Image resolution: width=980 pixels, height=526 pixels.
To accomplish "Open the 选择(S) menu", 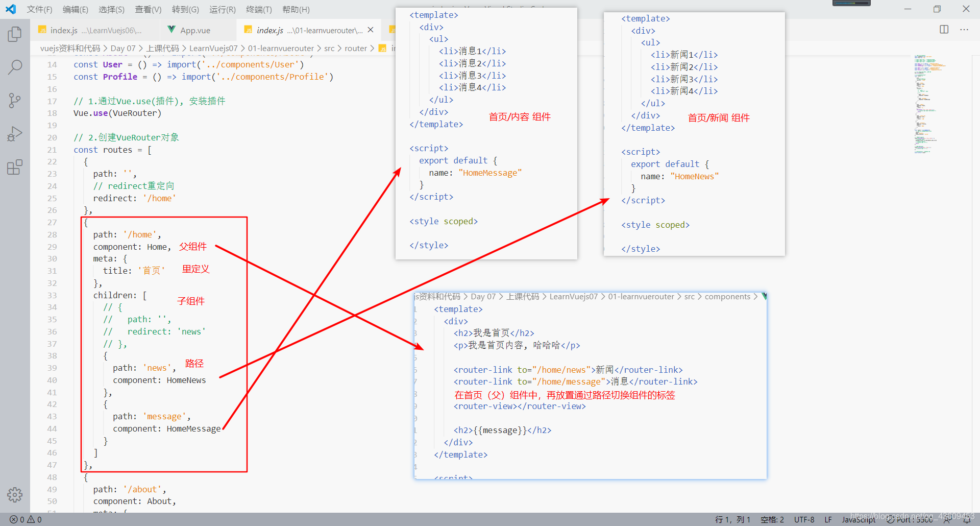I will click(111, 9).
